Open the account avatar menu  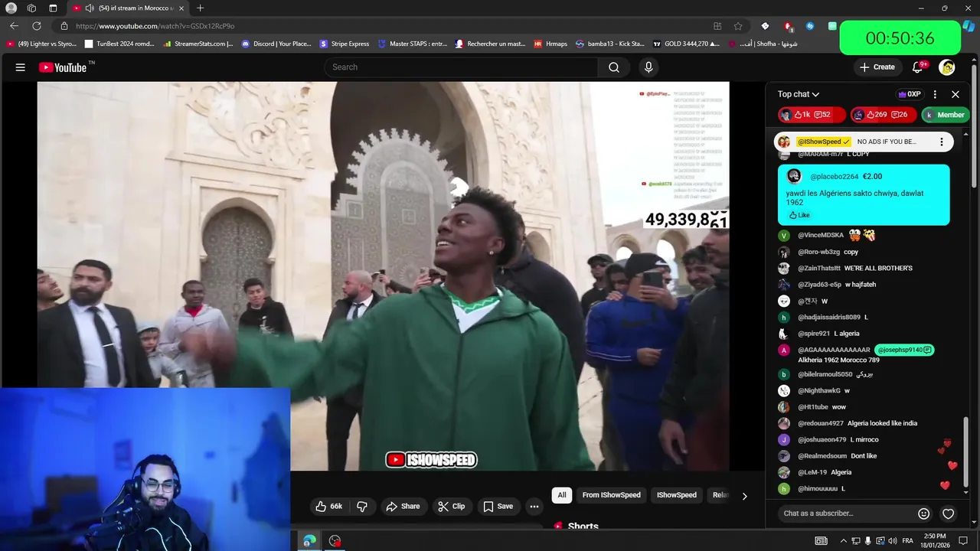947,67
